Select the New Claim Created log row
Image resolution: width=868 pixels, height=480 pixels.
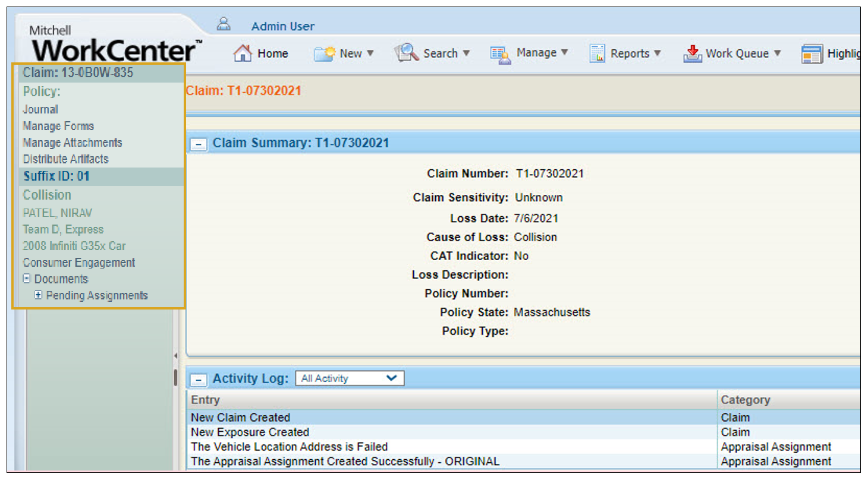point(240,418)
